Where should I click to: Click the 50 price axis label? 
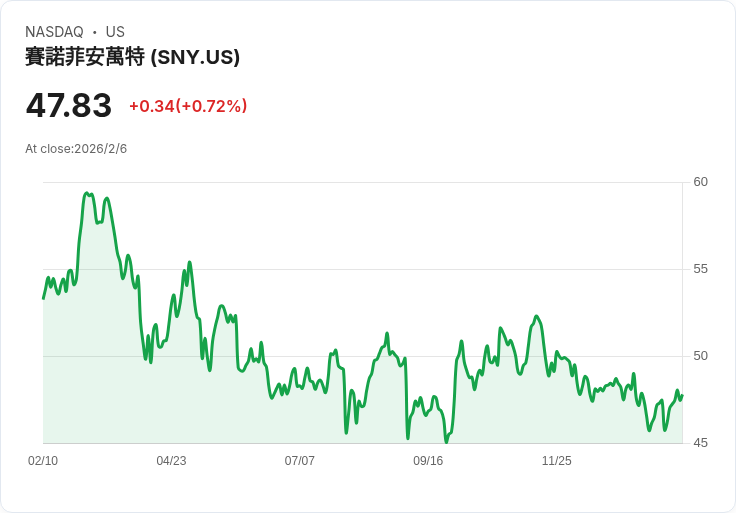click(700, 356)
